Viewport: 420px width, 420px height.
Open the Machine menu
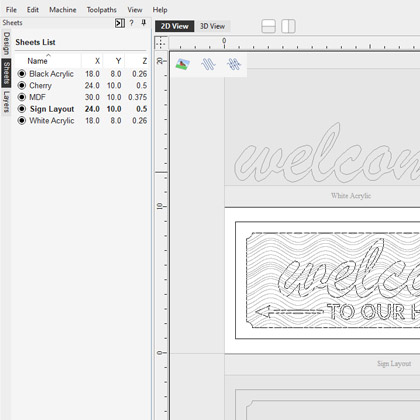63,10
